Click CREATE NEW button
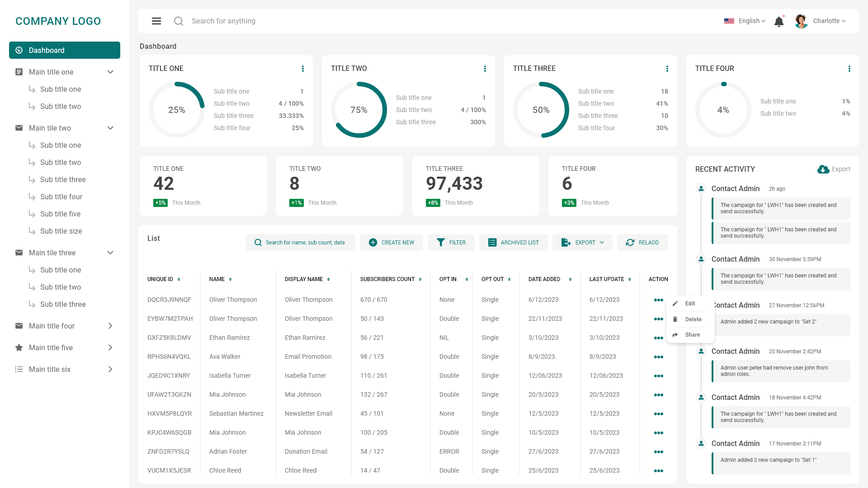This screenshot has height=488, width=868. (392, 243)
